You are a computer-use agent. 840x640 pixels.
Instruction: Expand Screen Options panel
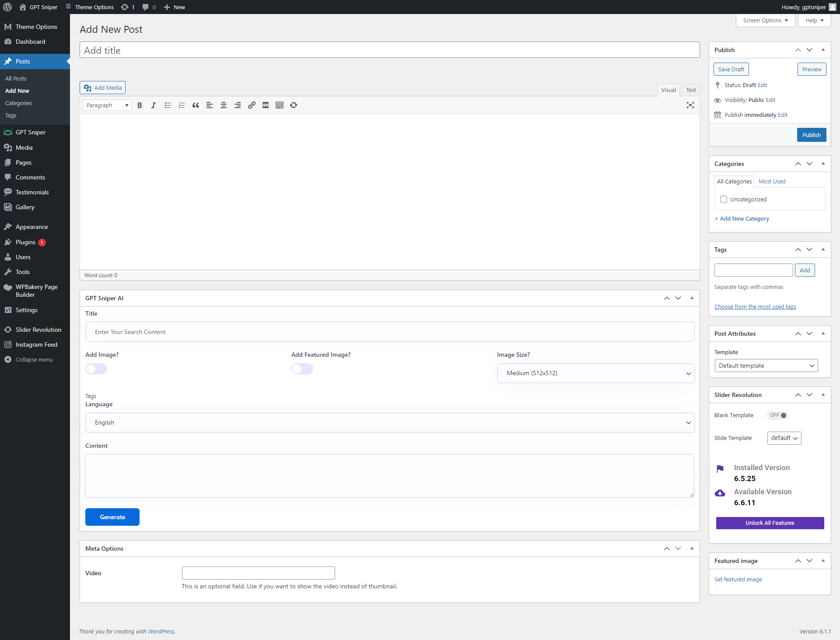click(x=765, y=21)
